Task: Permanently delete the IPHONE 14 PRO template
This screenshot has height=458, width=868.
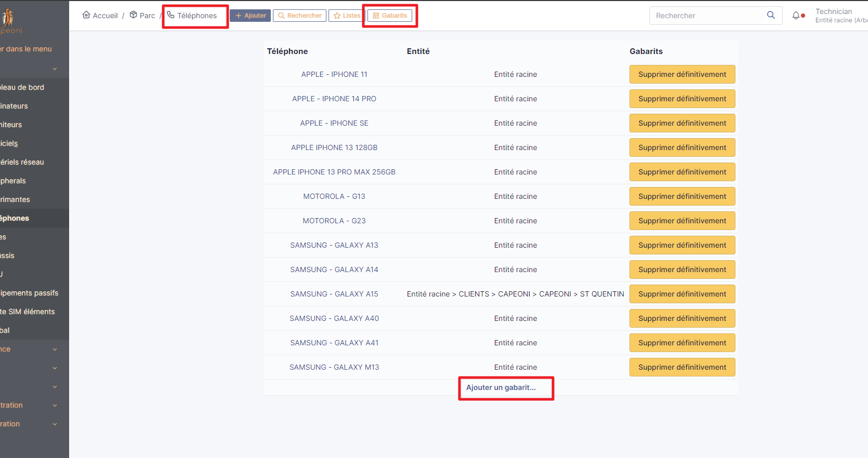Action: pyautogui.click(x=682, y=99)
